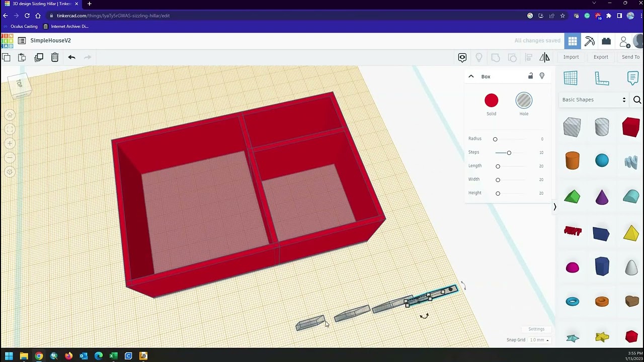This screenshot has height=362, width=644.
Task: Toggle perspective/orthographic view cube icon
Action: (x=10, y=172)
